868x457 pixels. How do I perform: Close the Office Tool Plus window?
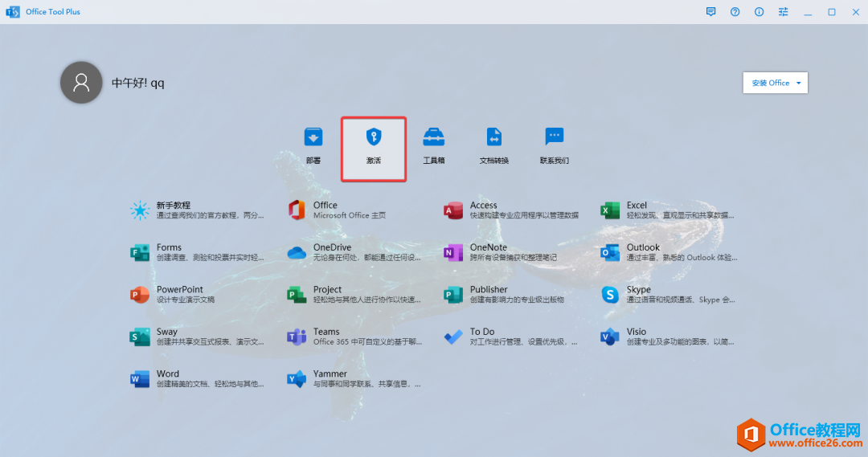tap(855, 11)
